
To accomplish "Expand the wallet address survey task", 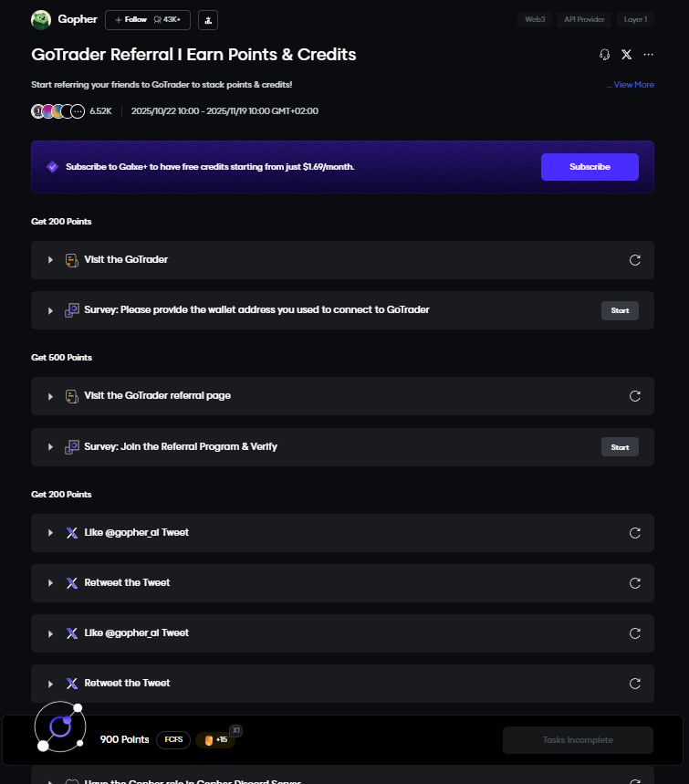I will 51,310.
